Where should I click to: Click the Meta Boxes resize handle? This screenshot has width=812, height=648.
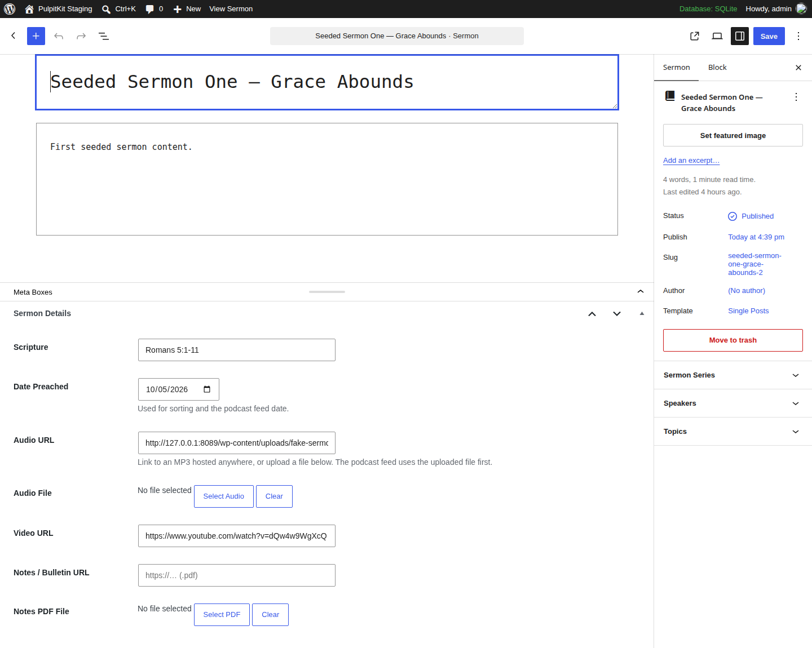[327, 292]
